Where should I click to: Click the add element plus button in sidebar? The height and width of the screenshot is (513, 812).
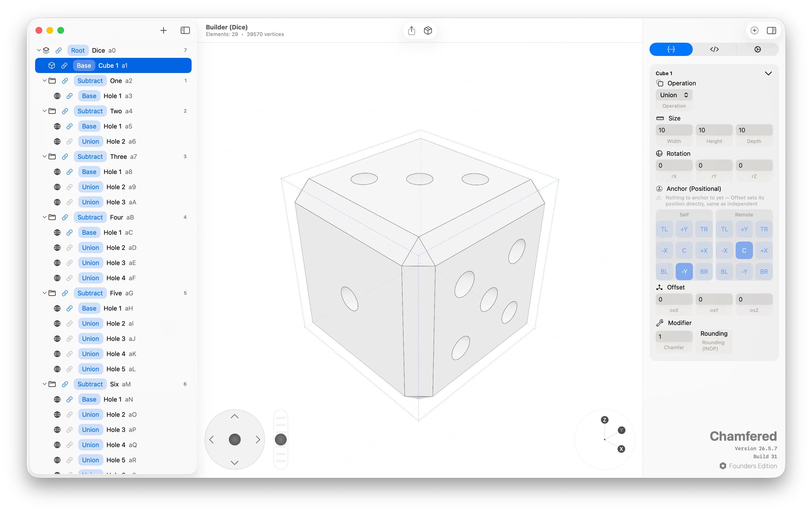[x=163, y=30]
